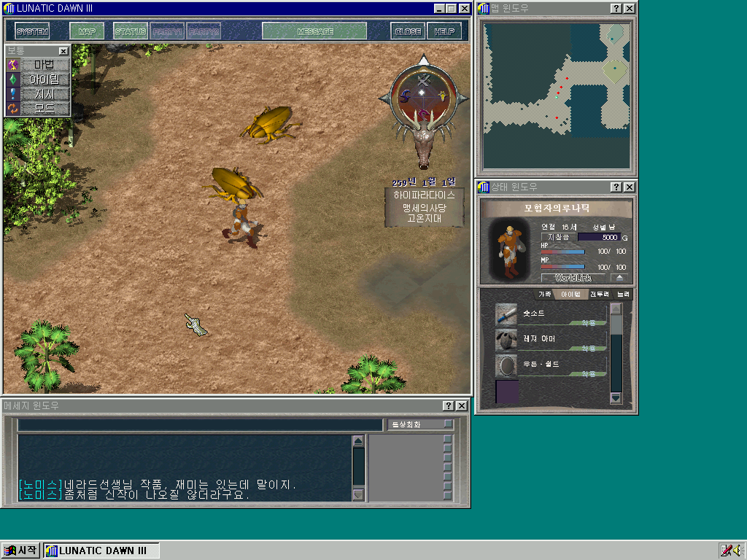The height and width of the screenshot is (560, 747).
Task: Click the Wooden Shield (우든·쉴드) item icon
Action: pyautogui.click(x=506, y=365)
